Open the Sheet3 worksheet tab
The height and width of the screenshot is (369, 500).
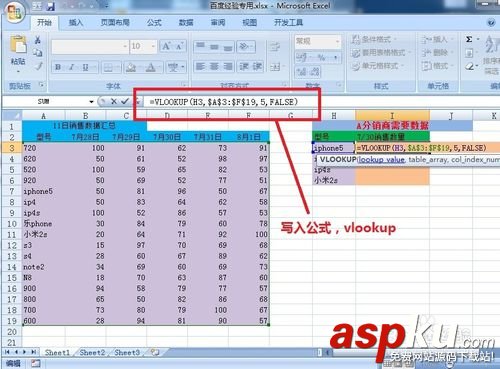[127, 352]
